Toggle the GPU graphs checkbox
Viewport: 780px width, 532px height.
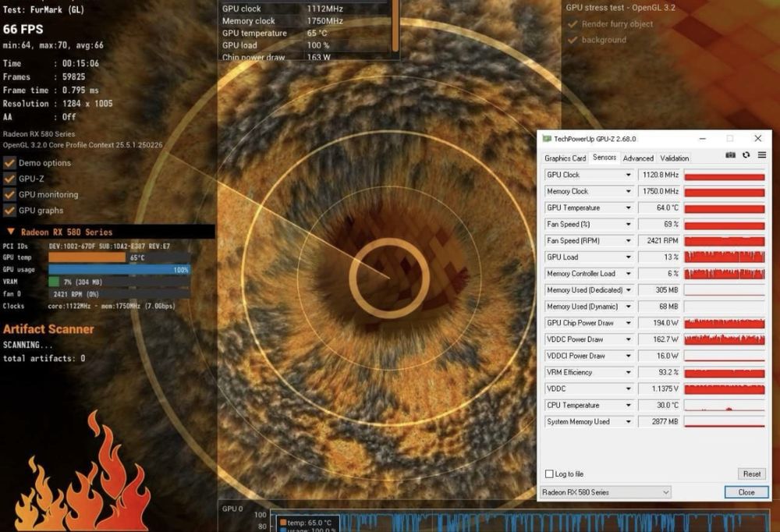[9, 211]
